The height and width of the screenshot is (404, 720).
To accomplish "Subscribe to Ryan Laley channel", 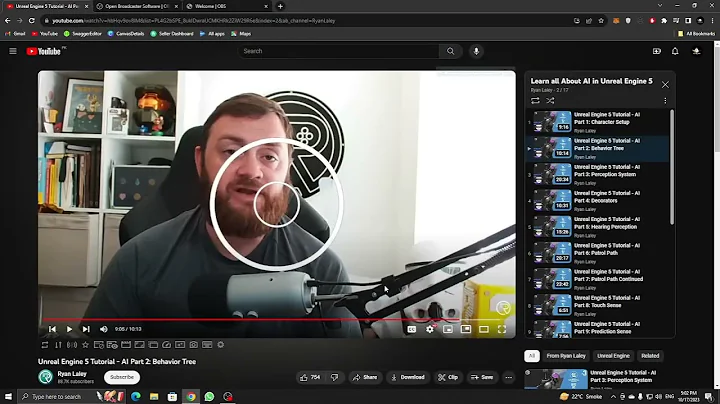I will [122, 377].
